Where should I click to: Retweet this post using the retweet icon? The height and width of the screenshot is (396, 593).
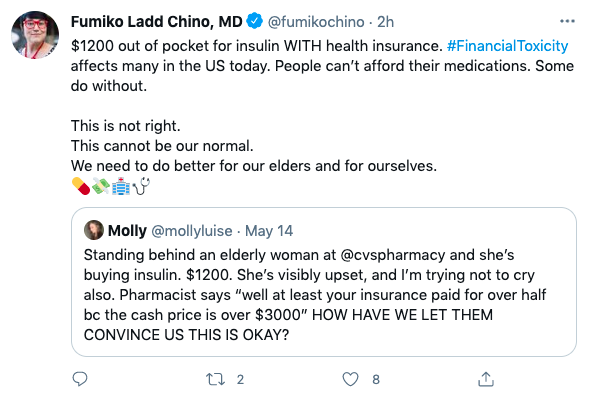(215, 379)
